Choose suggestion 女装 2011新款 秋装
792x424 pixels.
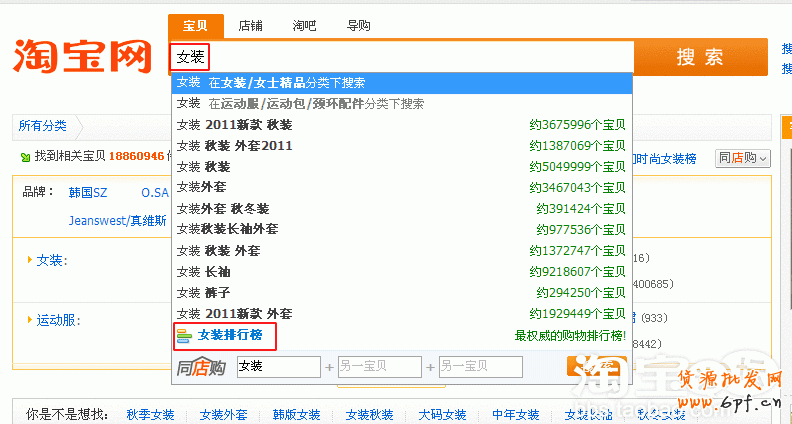pos(235,125)
